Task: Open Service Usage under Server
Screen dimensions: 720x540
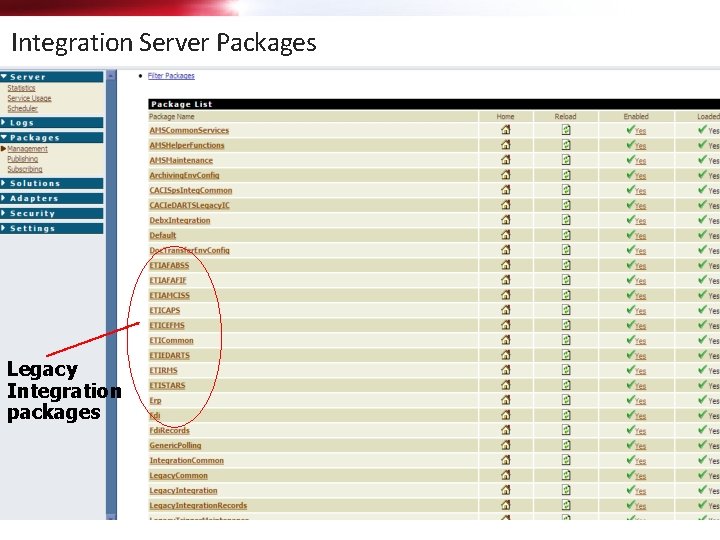Action: [29, 98]
